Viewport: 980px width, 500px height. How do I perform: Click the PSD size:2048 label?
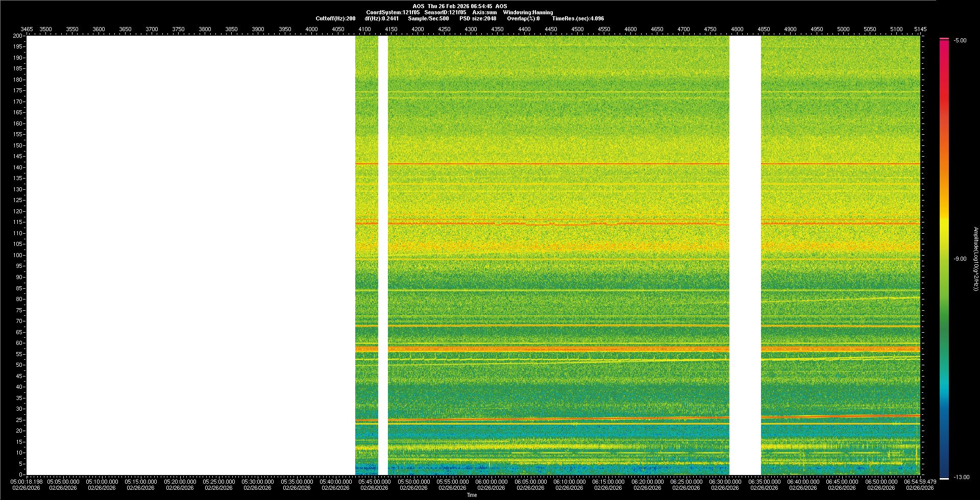(478, 18)
